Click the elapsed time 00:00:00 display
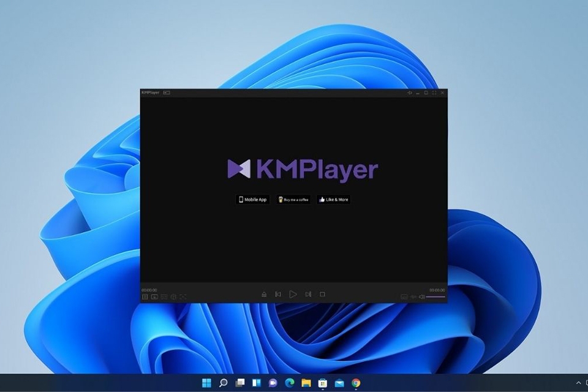Viewport: 588px width, 392px height. click(x=149, y=290)
